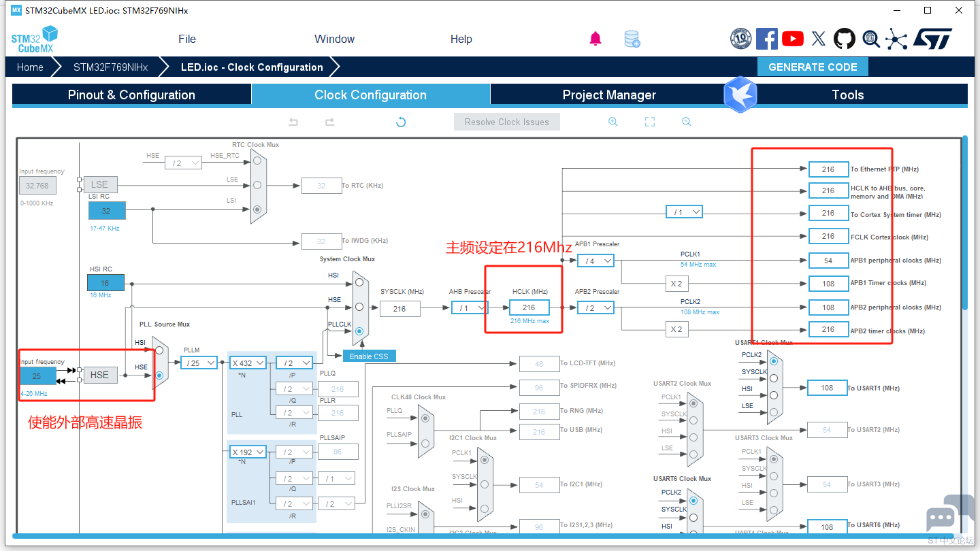Open the AHB Prescaler dropdown
The width and height of the screenshot is (980, 551).
click(x=470, y=308)
